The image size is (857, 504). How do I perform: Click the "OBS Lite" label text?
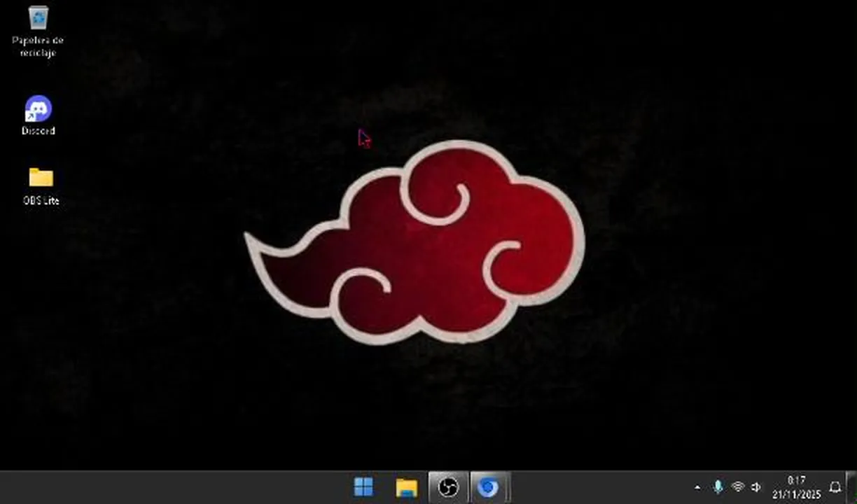click(41, 201)
